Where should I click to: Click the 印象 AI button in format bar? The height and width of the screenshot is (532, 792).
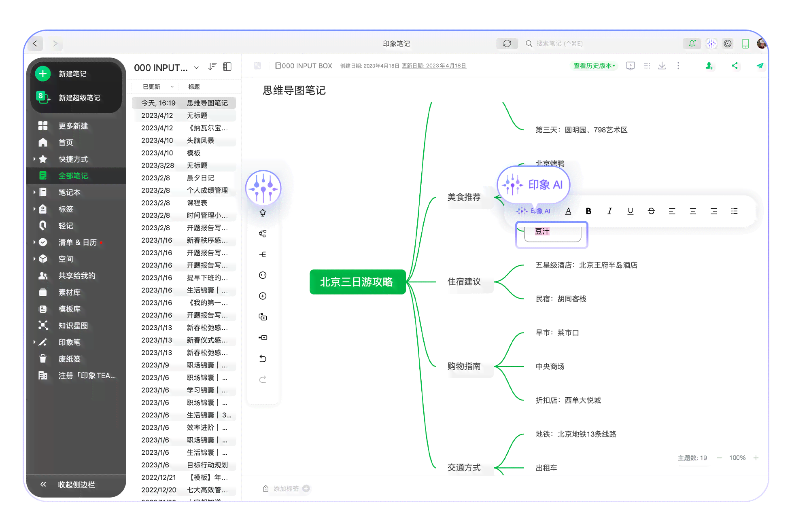tap(533, 211)
